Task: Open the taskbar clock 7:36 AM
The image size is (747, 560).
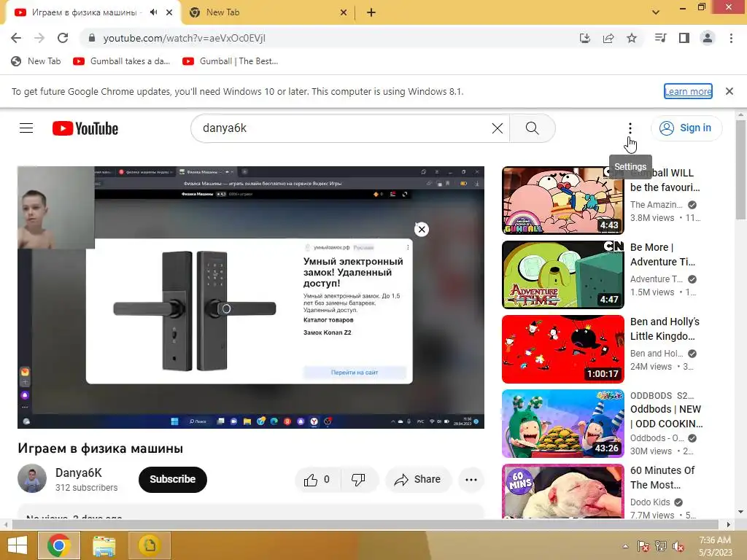Action: 715,546
